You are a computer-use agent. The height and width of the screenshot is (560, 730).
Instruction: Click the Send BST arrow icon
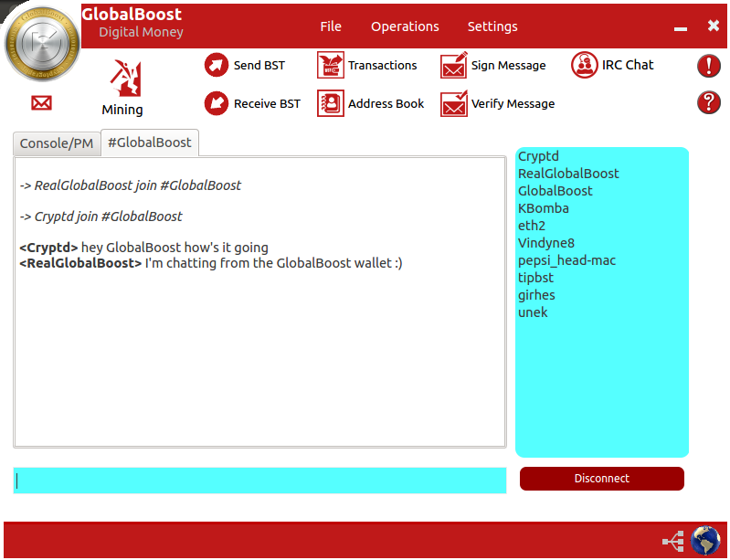tap(216, 65)
